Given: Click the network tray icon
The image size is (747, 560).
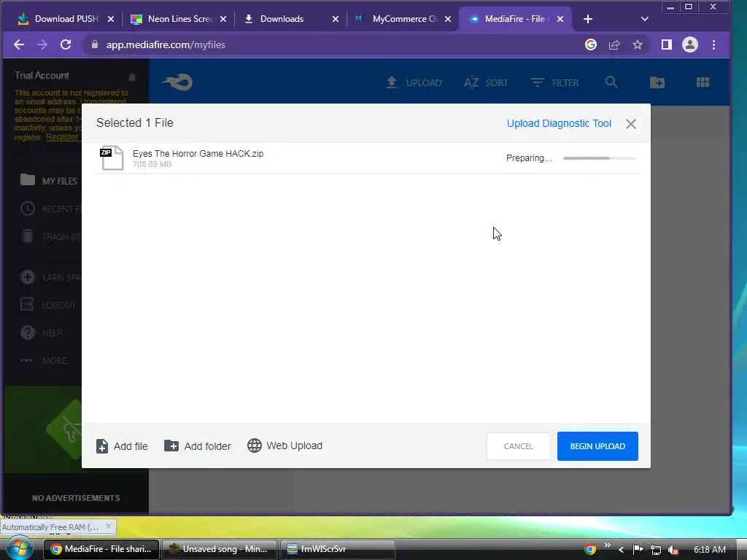Looking at the screenshot, I should click(656, 550).
